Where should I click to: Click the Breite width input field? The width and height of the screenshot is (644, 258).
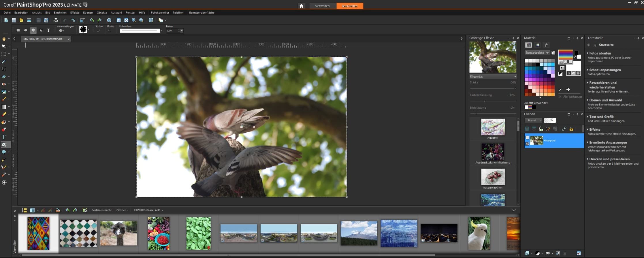172,31
